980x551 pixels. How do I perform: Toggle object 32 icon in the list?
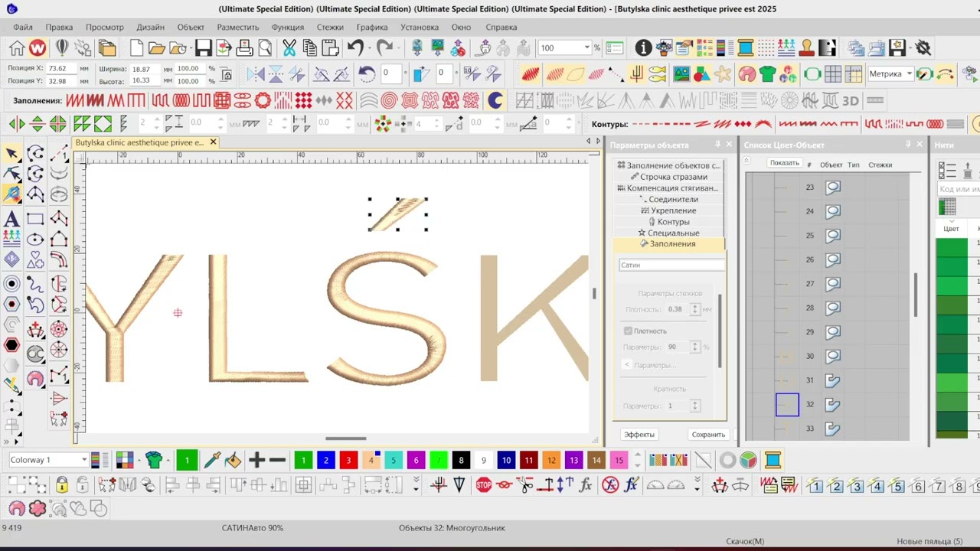(x=833, y=404)
